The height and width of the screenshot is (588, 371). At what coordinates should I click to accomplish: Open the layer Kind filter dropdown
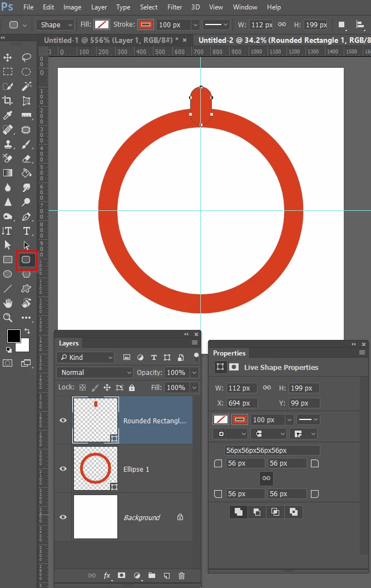[85, 357]
